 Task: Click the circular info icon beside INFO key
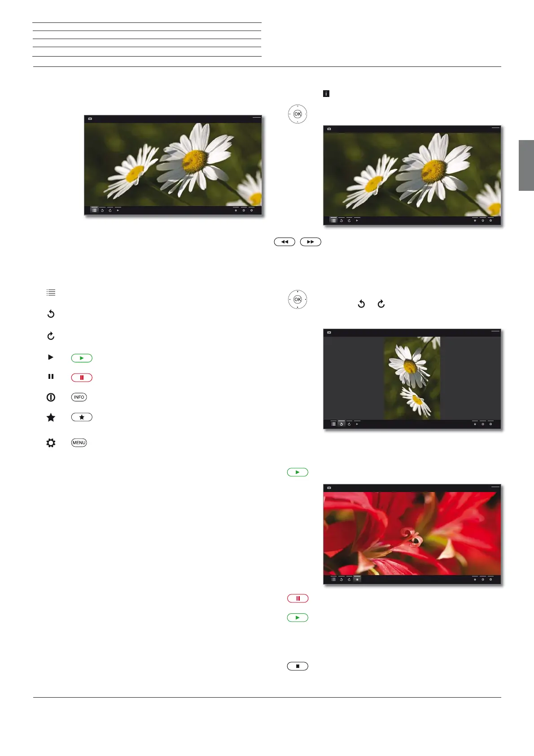51,397
